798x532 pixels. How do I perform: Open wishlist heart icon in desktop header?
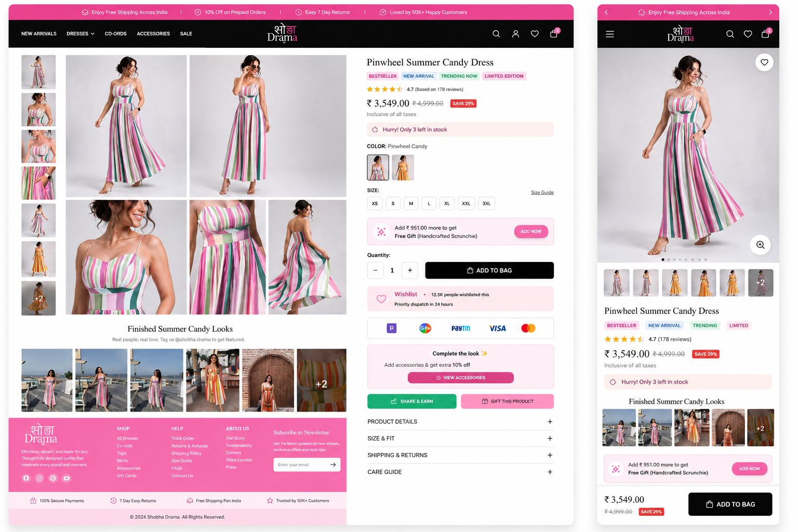coord(535,34)
